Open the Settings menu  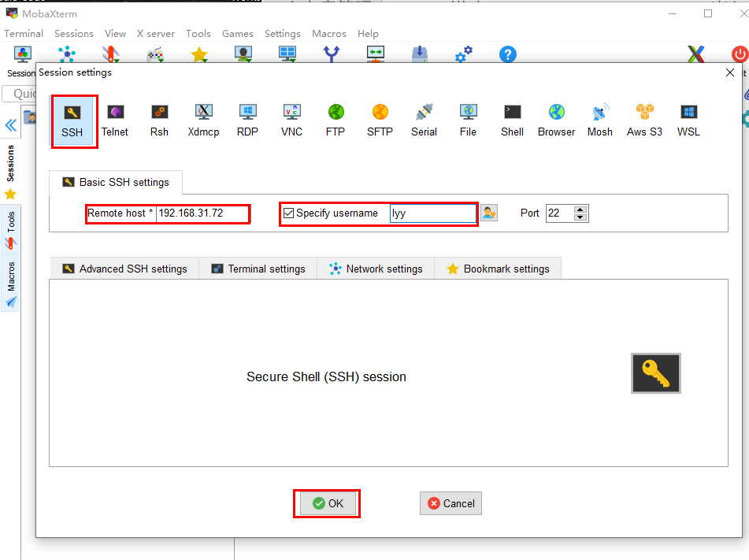coord(282,33)
